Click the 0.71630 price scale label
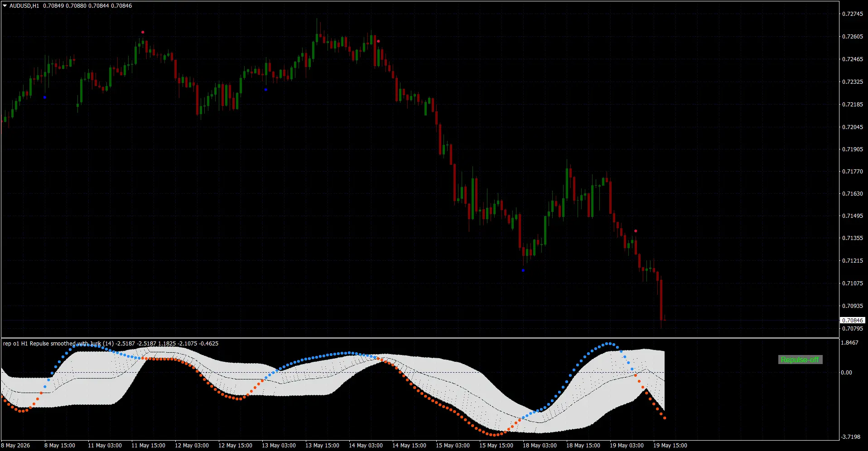The image size is (868, 451). pyautogui.click(x=852, y=194)
